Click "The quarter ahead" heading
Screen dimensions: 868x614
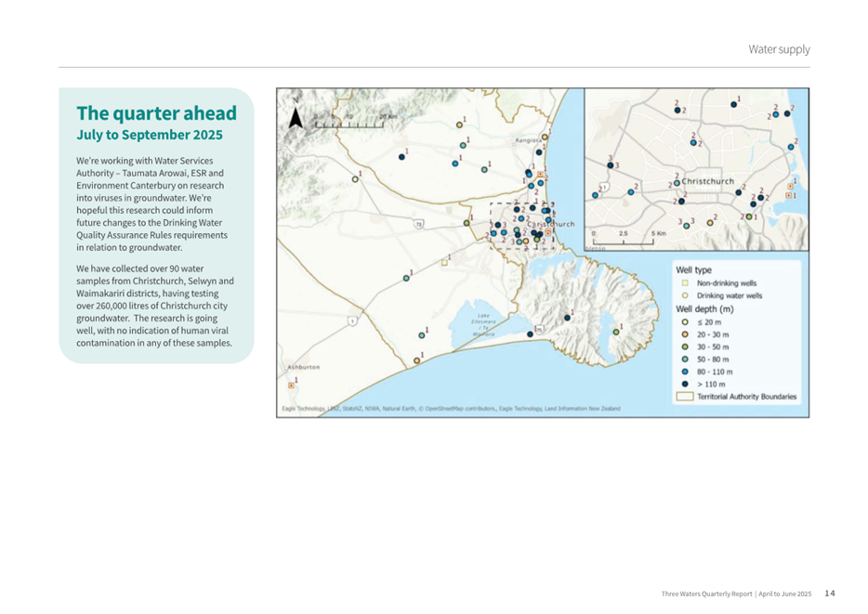(157, 112)
